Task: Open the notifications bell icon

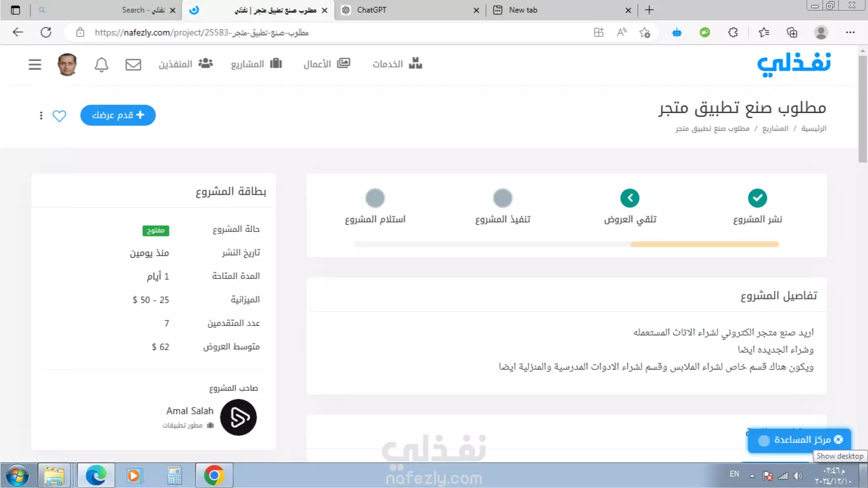Action: (102, 65)
